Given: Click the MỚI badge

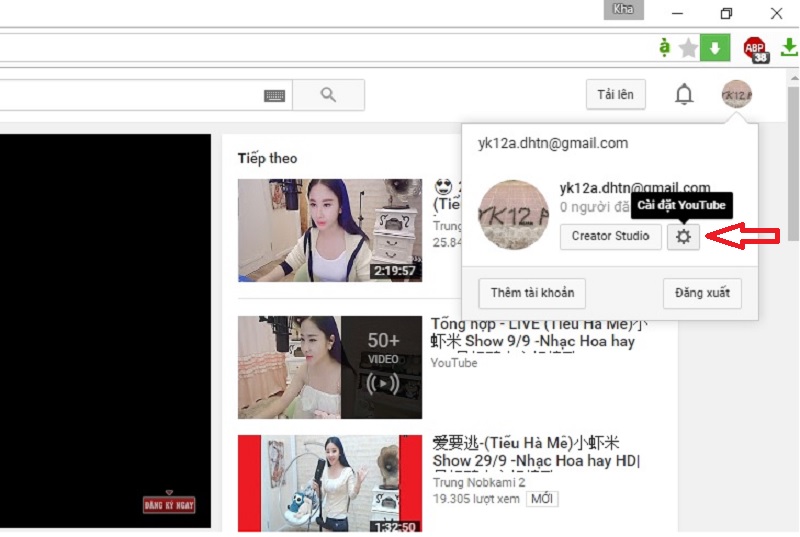Looking at the screenshot, I should coord(542,499).
